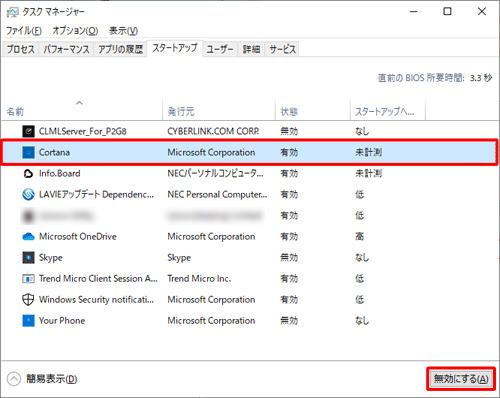Click the Trend Micro Inc. publisher cell

point(199,279)
